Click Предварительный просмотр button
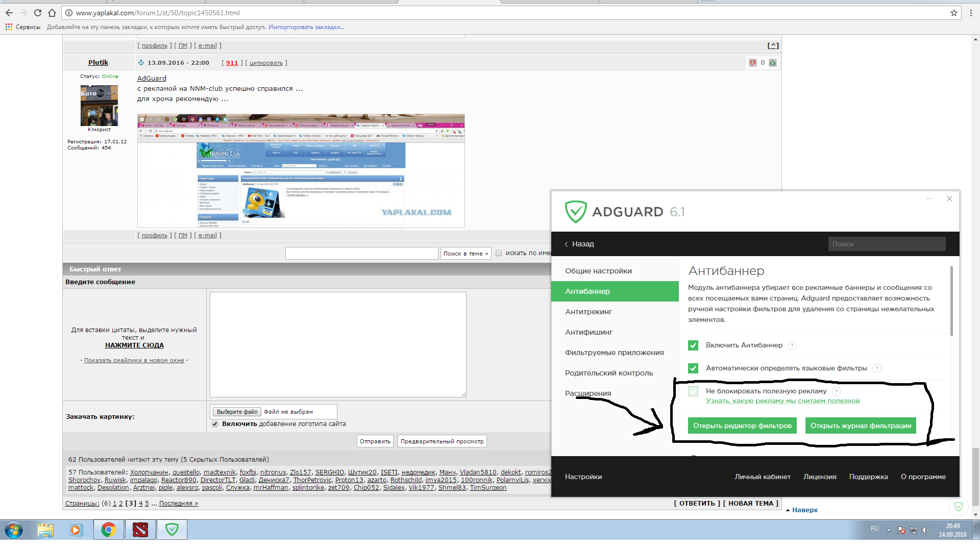980x551 pixels. tap(442, 441)
